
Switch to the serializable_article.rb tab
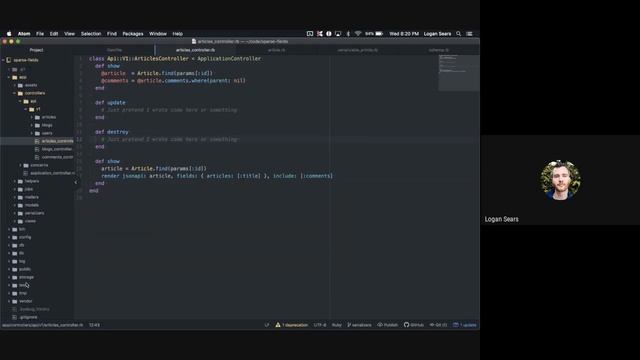pos(358,50)
